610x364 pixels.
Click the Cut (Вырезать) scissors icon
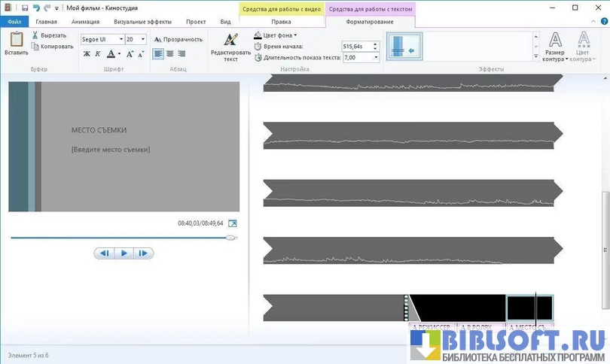(35, 35)
